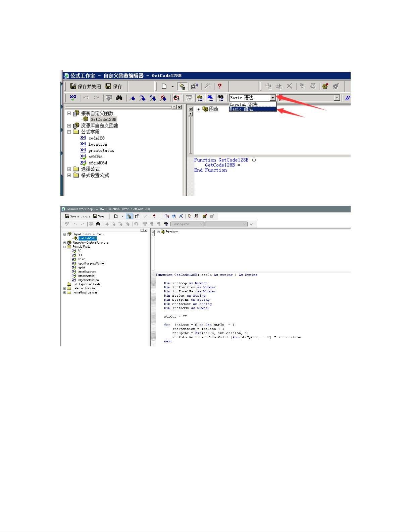Click blue delete X in Formula Workshop

point(181,216)
